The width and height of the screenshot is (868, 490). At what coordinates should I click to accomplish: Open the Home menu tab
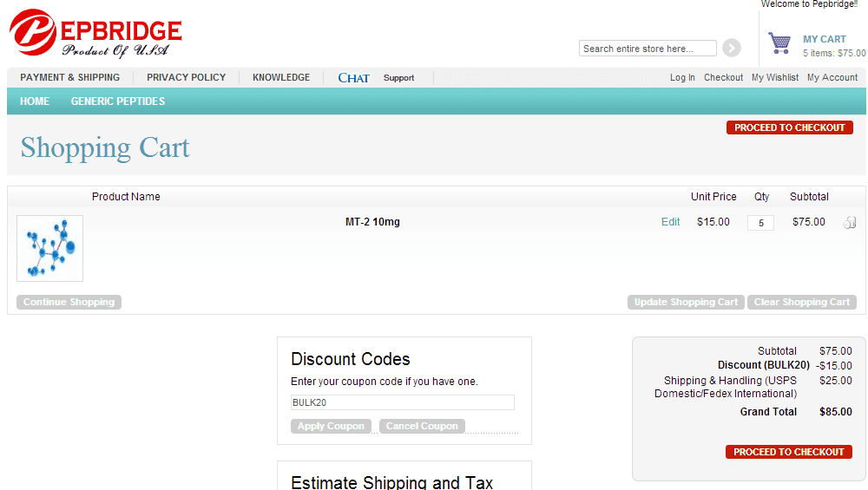[x=35, y=101]
